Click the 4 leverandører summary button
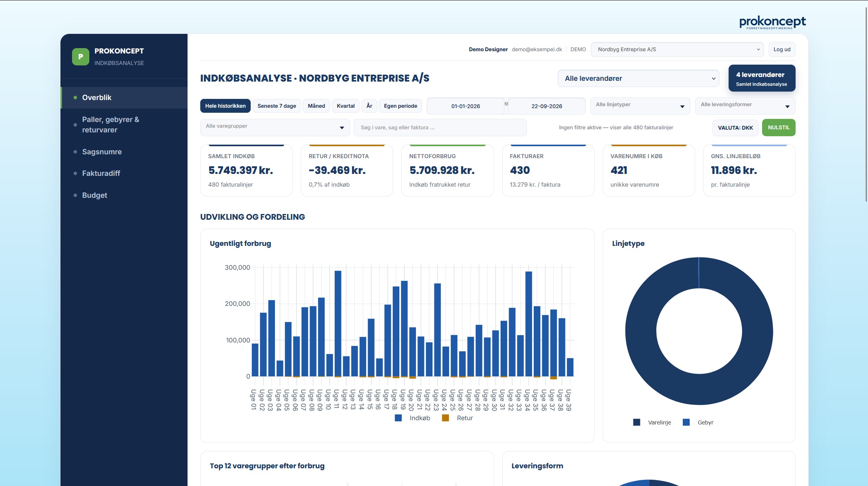The image size is (868, 486). tap(762, 78)
